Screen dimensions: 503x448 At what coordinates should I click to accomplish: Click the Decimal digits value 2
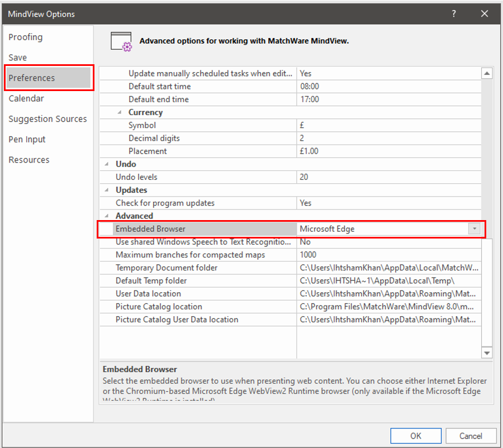click(302, 138)
